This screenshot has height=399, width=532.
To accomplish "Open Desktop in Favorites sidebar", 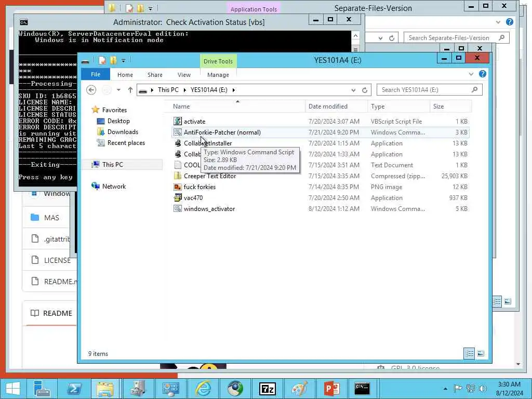I will coord(118,121).
